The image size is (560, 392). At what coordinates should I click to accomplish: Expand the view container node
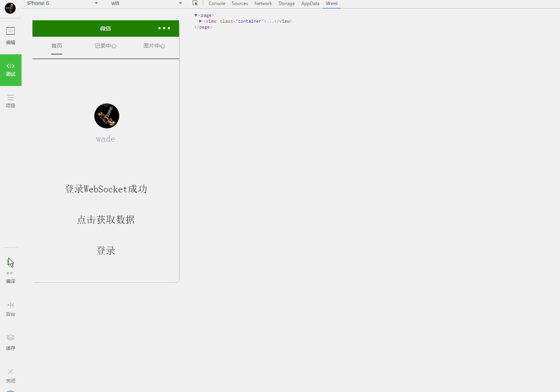click(200, 21)
